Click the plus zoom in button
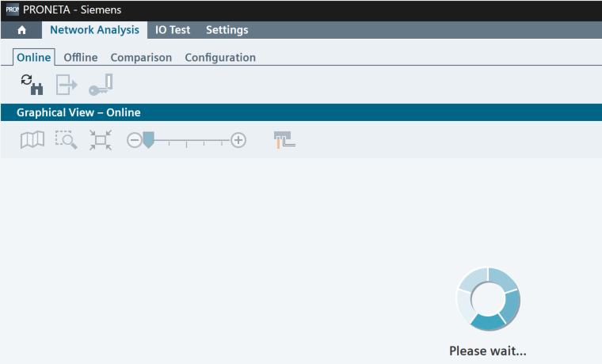 238,141
